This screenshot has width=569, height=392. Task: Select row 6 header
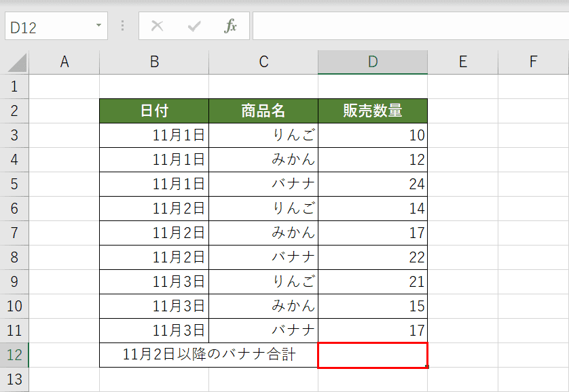(x=14, y=209)
